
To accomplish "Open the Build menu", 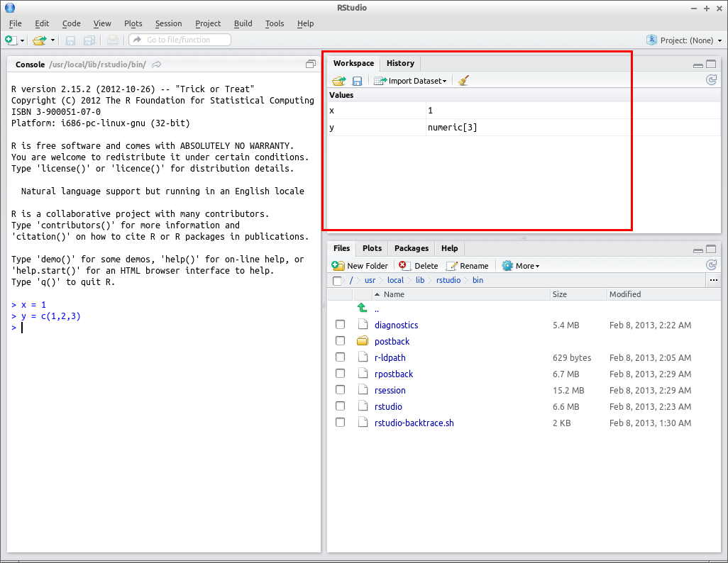I will coord(243,23).
